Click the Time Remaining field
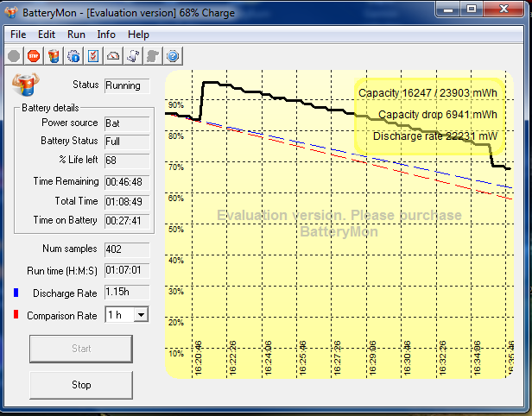The width and height of the screenshot is (532, 416). (127, 182)
